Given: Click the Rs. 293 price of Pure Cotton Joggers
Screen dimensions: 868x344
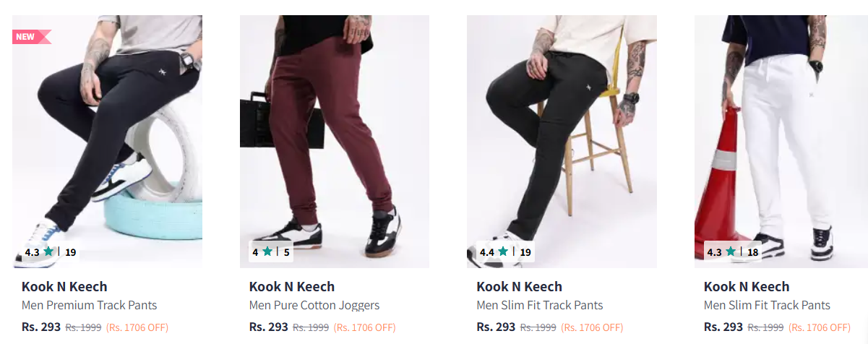Looking at the screenshot, I should click(268, 327).
